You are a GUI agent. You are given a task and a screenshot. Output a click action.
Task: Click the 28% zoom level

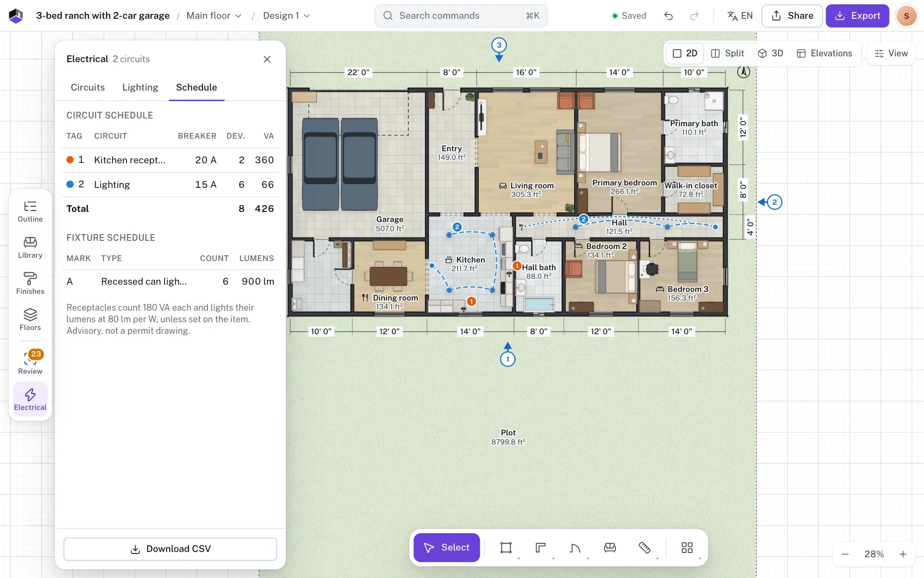[874, 554]
